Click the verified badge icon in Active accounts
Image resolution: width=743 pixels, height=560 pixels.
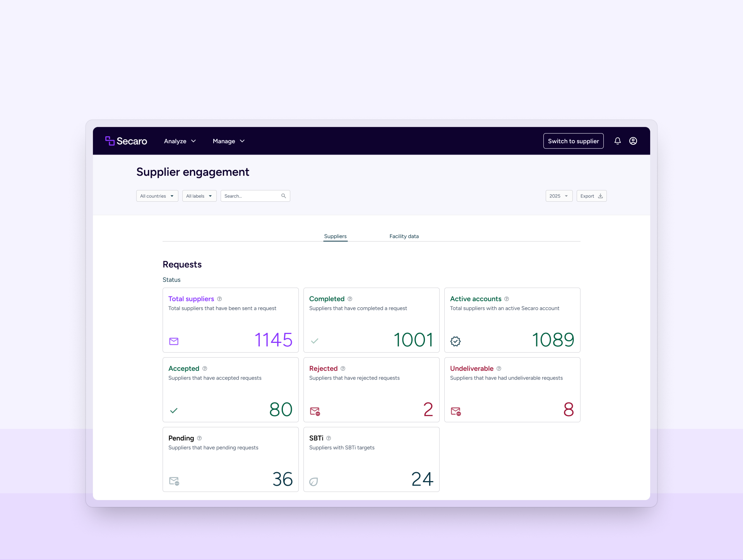[x=455, y=341]
